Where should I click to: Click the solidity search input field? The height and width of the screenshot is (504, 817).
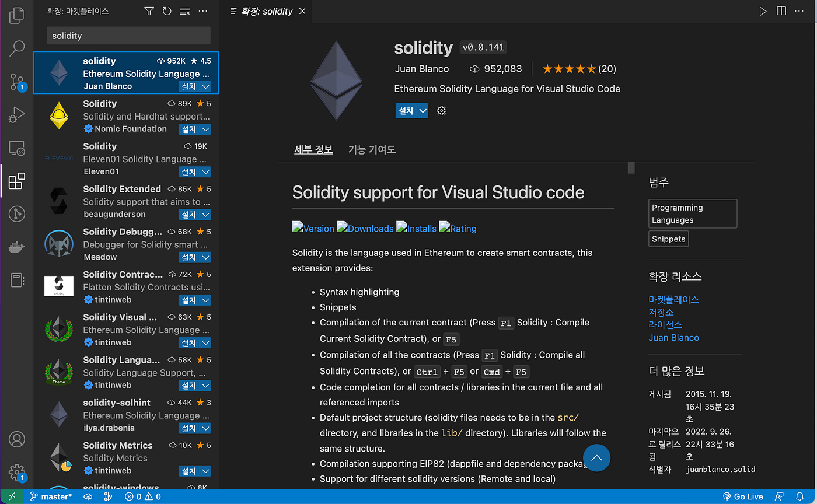point(128,36)
